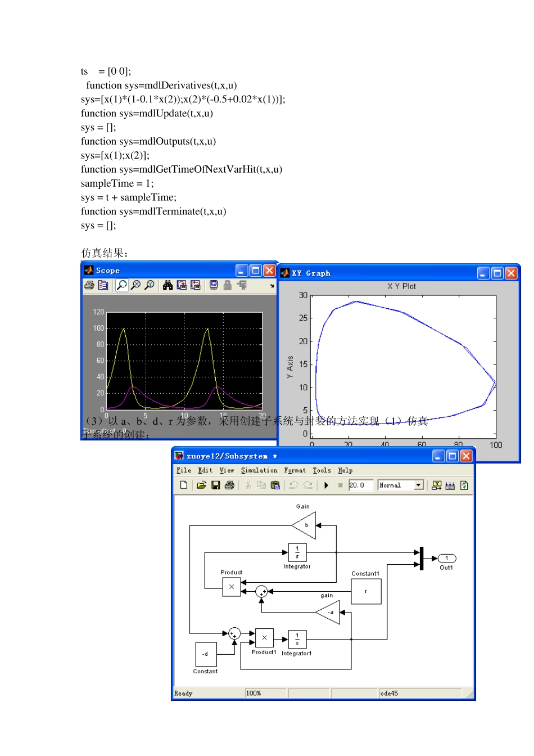Click Redo icon in Subsystem toolbar
The width and height of the screenshot is (534, 756).
pyautogui.click(x=308, y=485)
